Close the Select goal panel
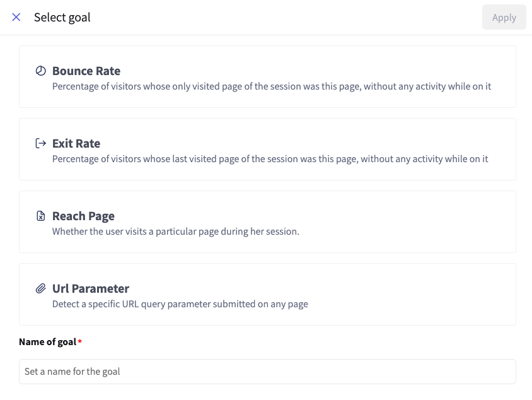 coord(16,18)
